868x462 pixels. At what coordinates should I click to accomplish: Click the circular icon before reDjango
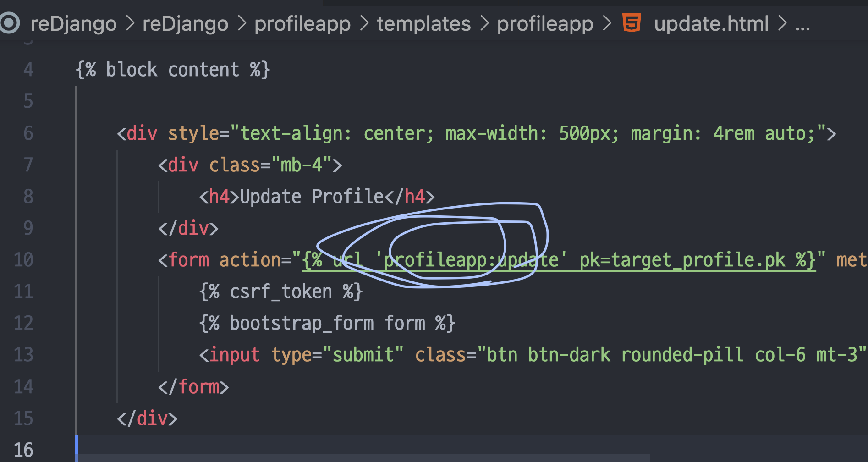9,23
